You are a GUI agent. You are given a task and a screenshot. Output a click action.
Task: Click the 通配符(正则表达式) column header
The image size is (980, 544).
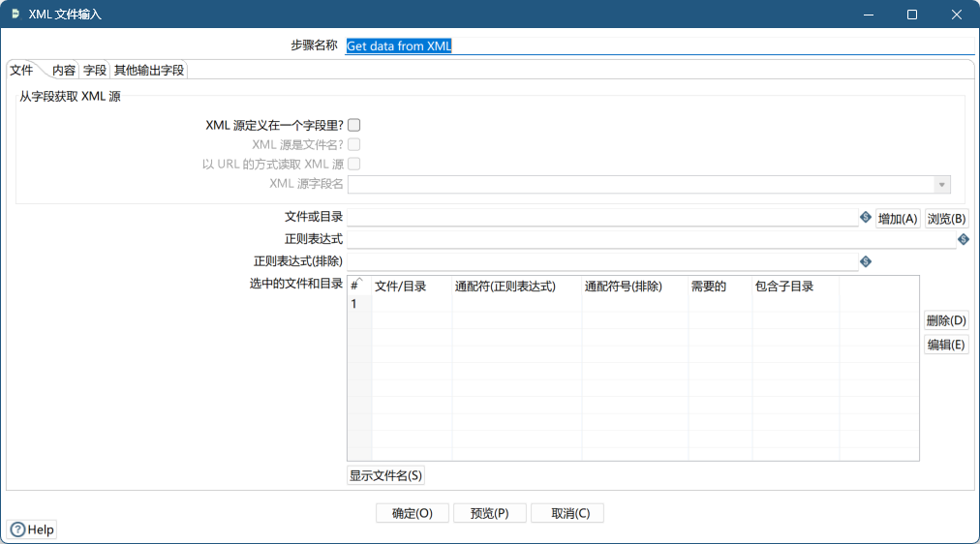516,287
